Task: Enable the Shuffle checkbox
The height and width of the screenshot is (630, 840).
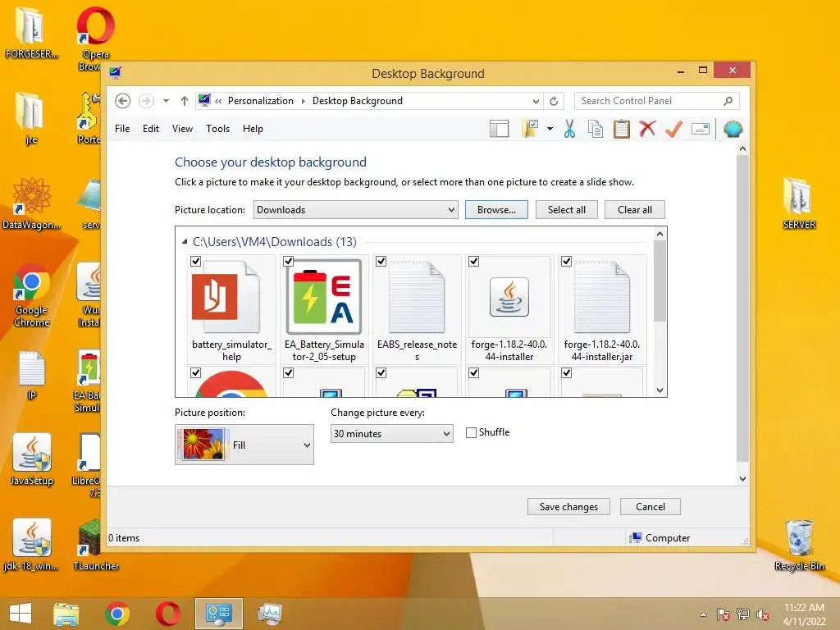Action: pyautogui.click(x=471, y=432)
